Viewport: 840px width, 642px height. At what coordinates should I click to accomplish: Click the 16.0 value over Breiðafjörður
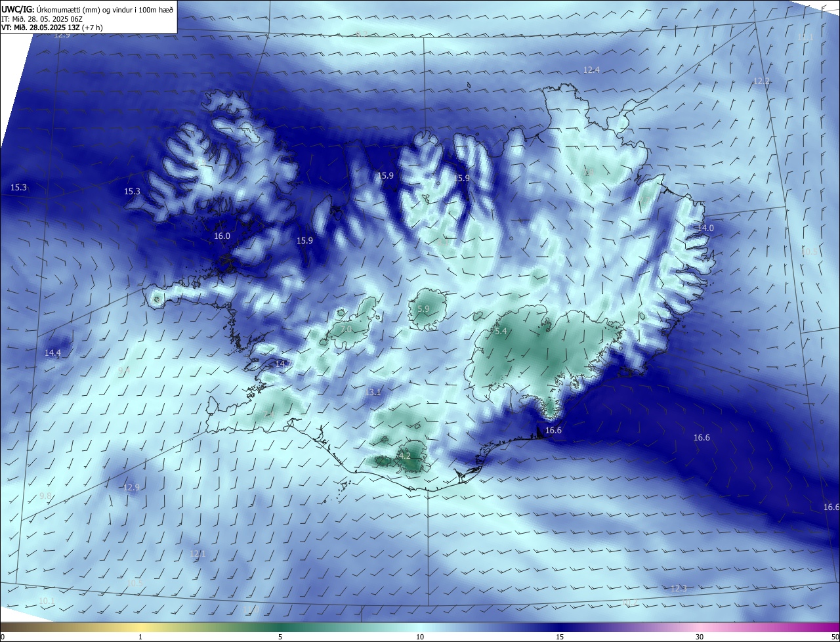coord(222,236)
